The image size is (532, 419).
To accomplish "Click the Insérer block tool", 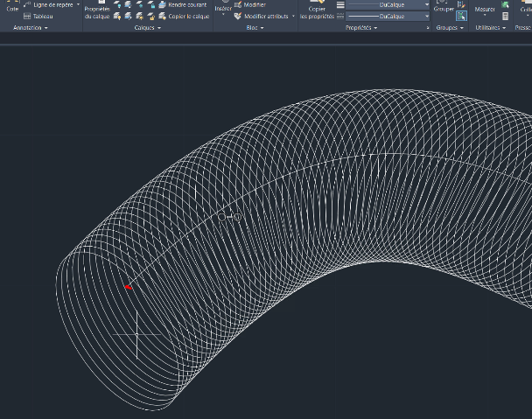I will [x=223, y=9].
